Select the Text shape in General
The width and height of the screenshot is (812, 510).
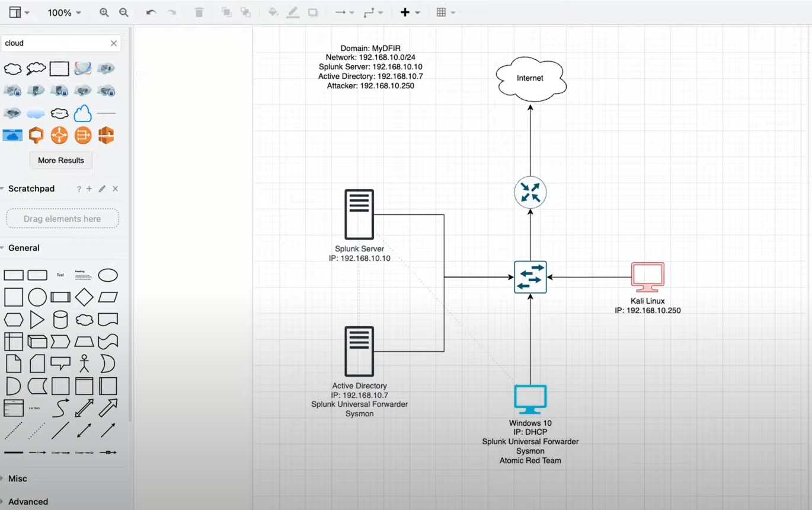[60, 275]
